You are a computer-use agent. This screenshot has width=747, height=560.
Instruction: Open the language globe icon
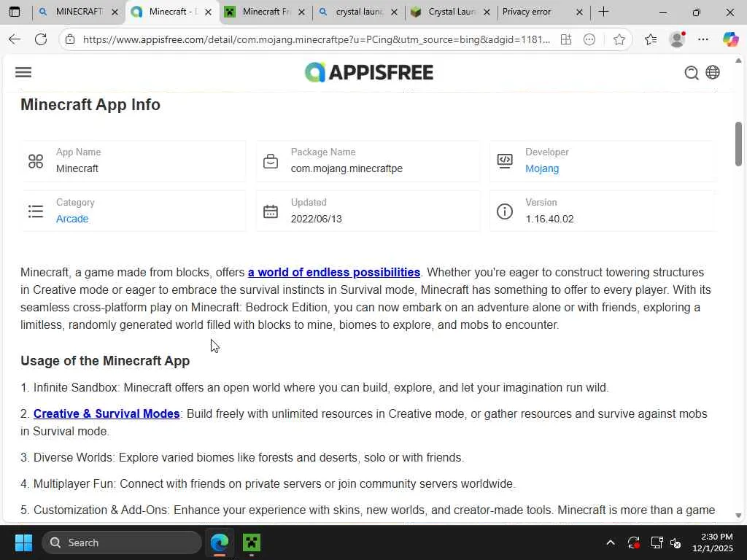(x=713, y=72)
